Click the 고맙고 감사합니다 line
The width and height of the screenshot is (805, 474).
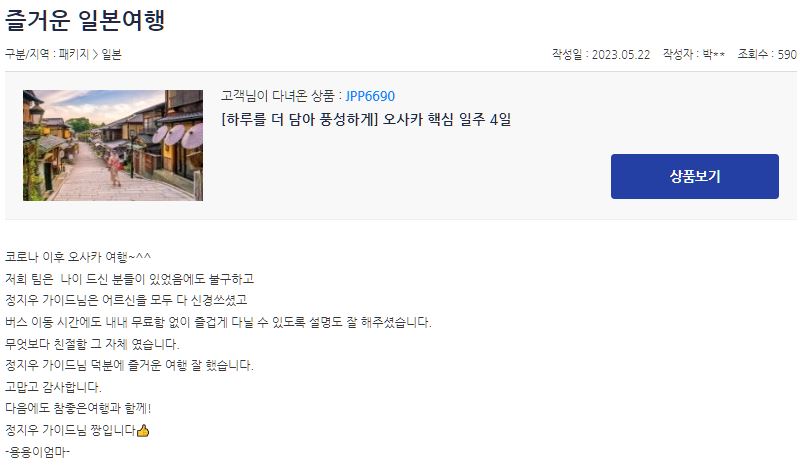click(x=53, y=387)
